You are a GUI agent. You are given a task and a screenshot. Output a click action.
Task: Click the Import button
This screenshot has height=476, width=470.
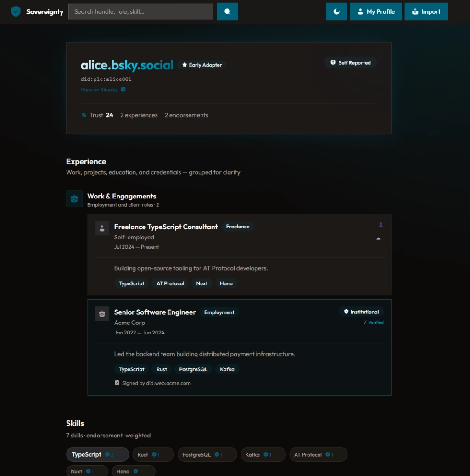coord(426,11)
